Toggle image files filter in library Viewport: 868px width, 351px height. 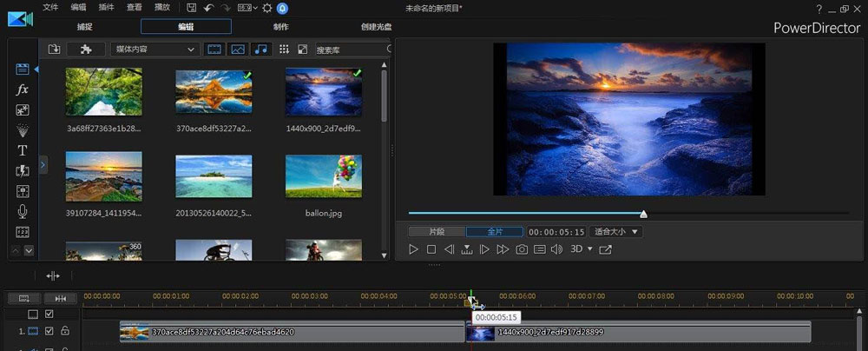pos(238,50)
